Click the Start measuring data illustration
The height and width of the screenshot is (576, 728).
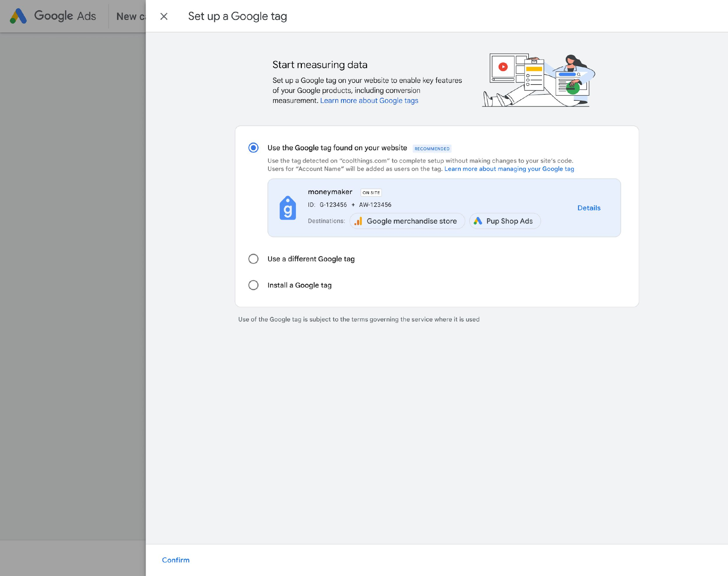click(539, 80)
